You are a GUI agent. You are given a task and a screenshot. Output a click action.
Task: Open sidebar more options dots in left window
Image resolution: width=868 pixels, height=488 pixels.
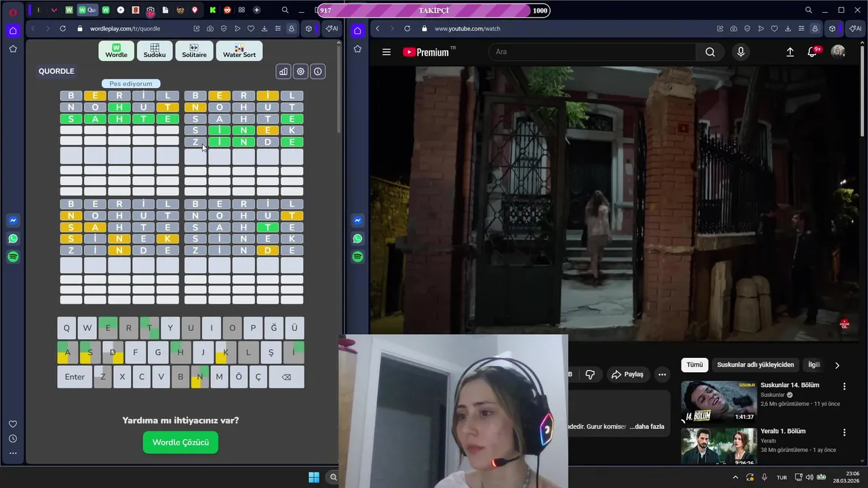click(x=13, y=453)
